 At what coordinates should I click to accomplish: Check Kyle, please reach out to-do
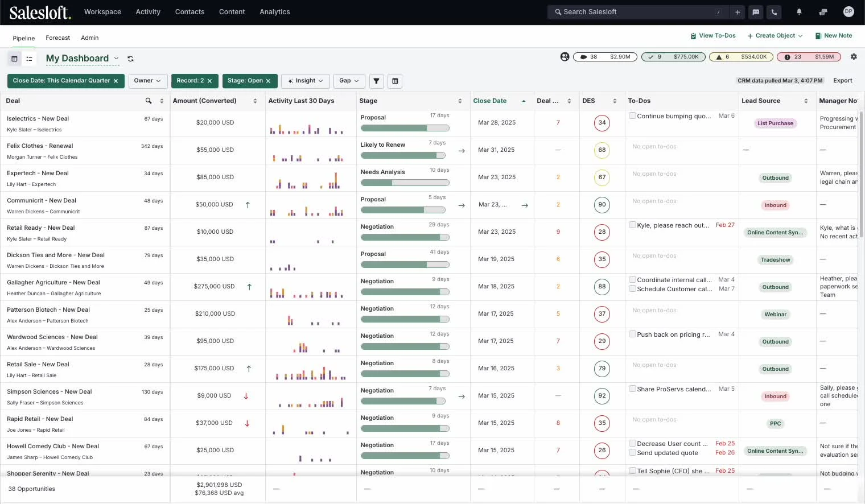(x=632, y=225)
